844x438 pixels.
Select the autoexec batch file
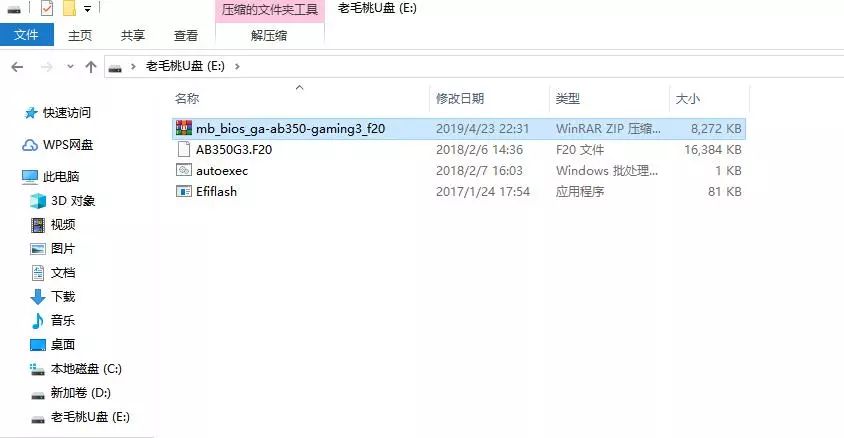(459, 171)
